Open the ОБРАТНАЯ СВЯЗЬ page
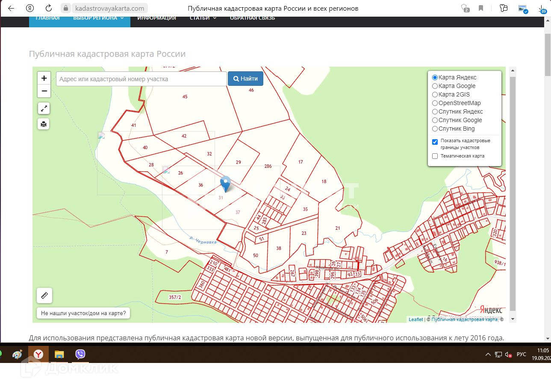The height and width of the screenshot is (392, 551). coord(252,18)
